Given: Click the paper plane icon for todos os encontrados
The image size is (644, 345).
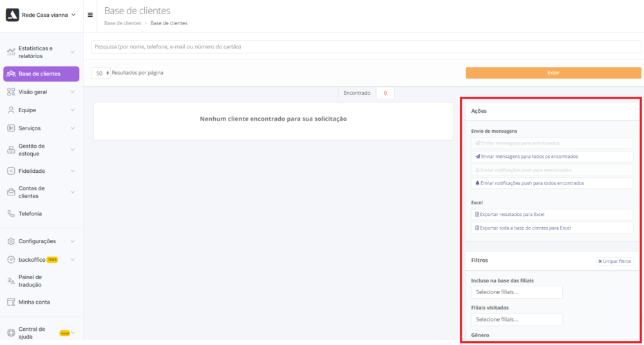Looking at the screenshot, I should (478, 157).
